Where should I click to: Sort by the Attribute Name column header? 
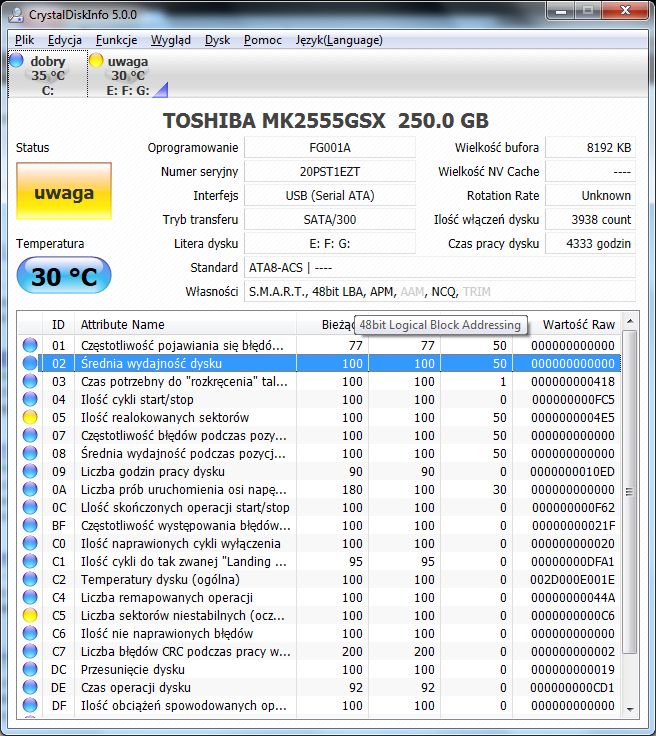click(185, 324)
